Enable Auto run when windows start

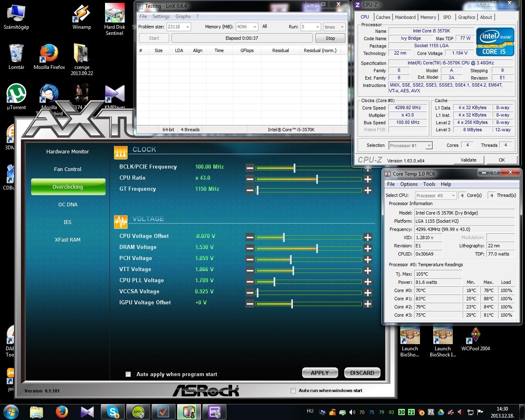(x=293, y=390)
